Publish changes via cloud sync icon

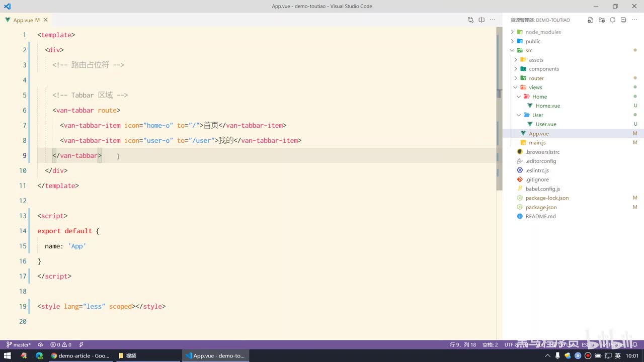point(41,345)
